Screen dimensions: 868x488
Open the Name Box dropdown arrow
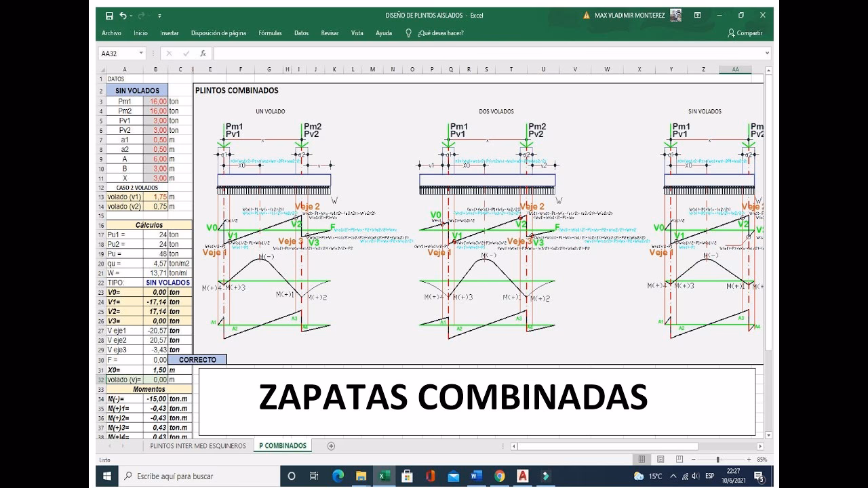141,53
